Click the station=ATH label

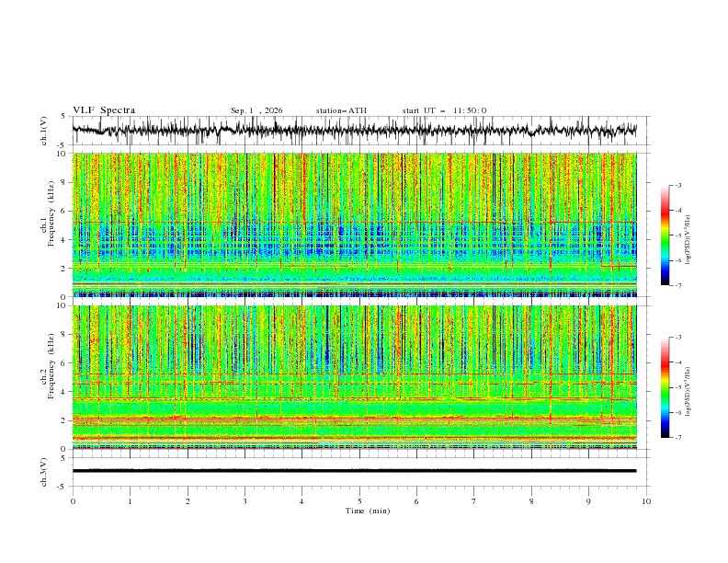tap(341, 110)
